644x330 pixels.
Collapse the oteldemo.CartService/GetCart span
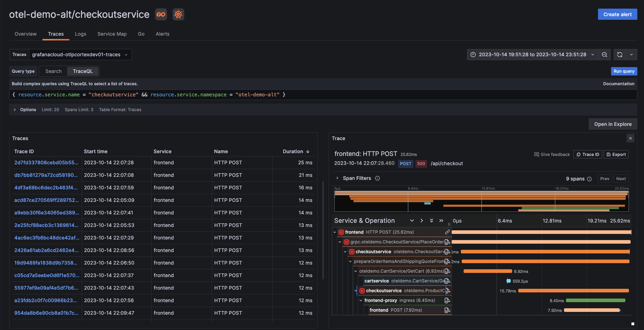[356, 271]
